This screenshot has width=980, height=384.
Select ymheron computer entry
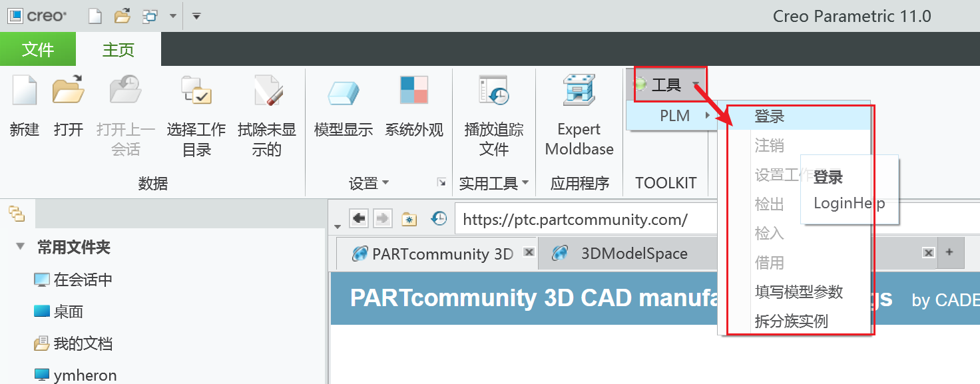point(75,375)
